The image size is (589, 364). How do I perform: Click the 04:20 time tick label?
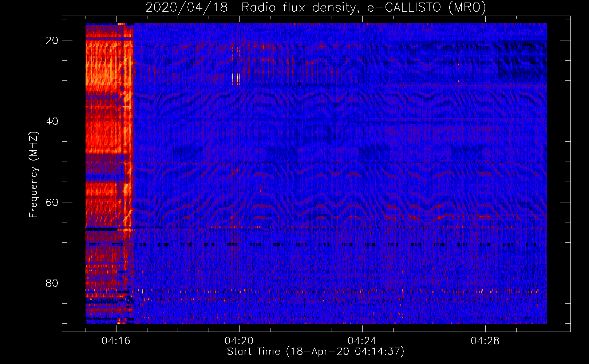point(239,341)
